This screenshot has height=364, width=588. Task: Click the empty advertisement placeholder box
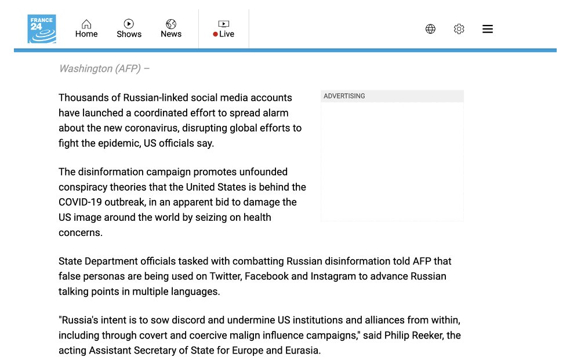[392, 161]
